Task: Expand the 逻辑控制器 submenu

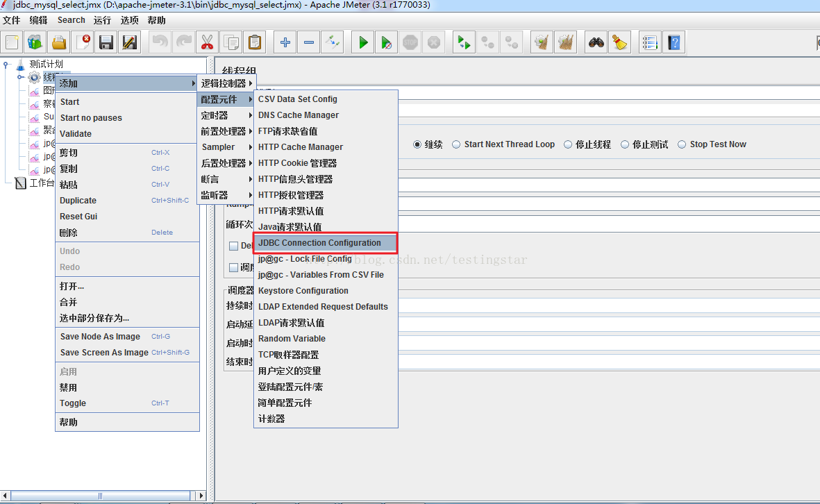Action: point(226,83)
